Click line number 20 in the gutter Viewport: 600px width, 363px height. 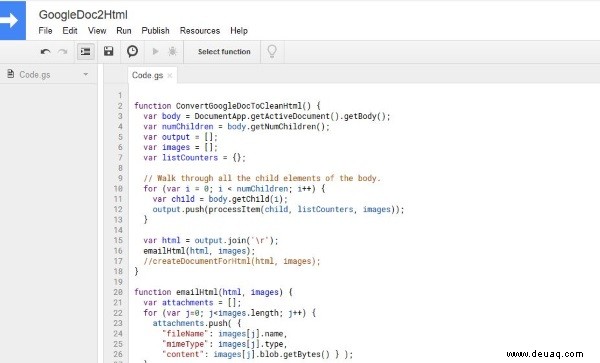[118, 292]
